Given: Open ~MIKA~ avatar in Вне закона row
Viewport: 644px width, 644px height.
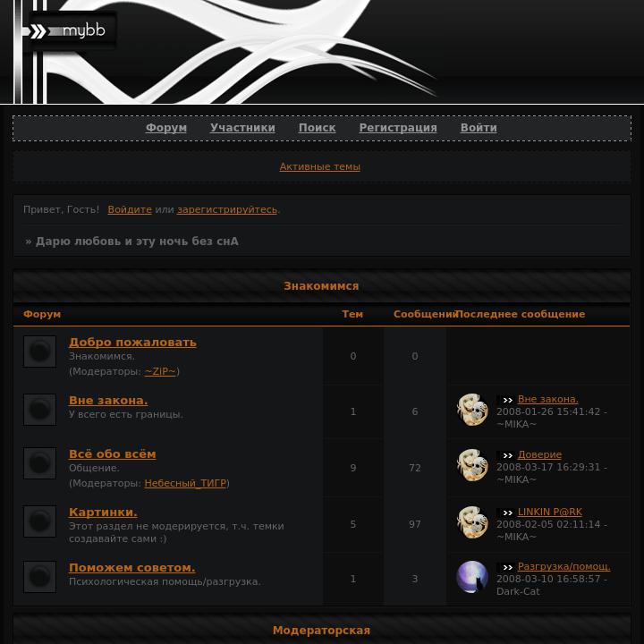Looking at the screenshot, I should (x=472, y=410).
